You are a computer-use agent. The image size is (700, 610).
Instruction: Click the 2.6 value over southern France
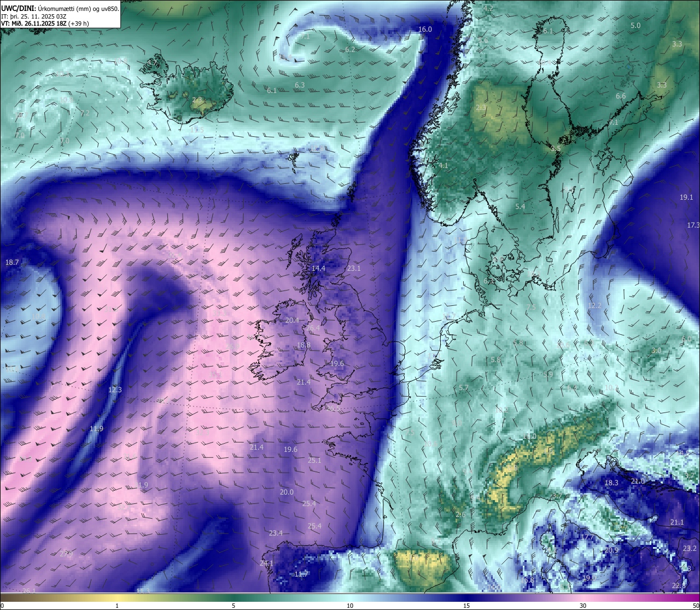[x=460, y=515]
